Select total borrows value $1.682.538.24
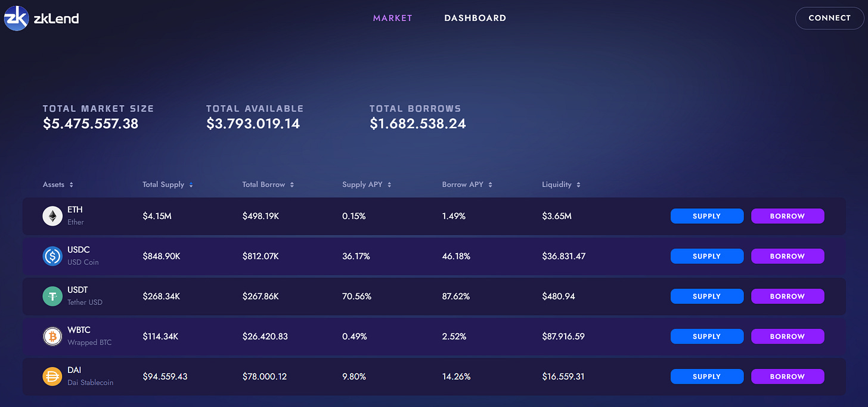The width and height of the screenshot is (868, 407). (x=418, y=124)
